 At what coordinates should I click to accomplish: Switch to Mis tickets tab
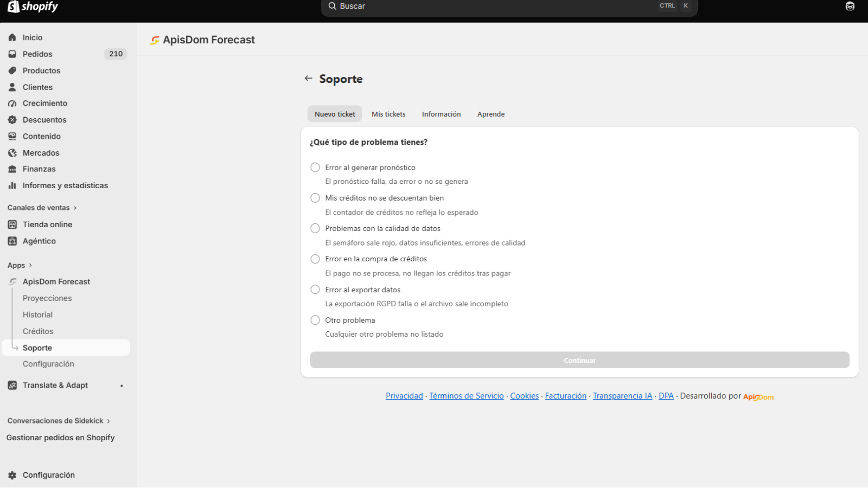tap(388, 114)
